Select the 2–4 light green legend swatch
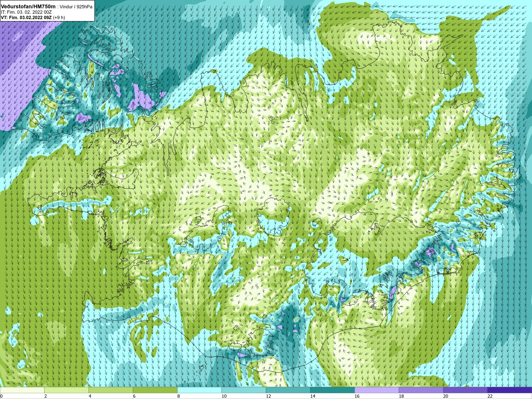 point(66,390)
